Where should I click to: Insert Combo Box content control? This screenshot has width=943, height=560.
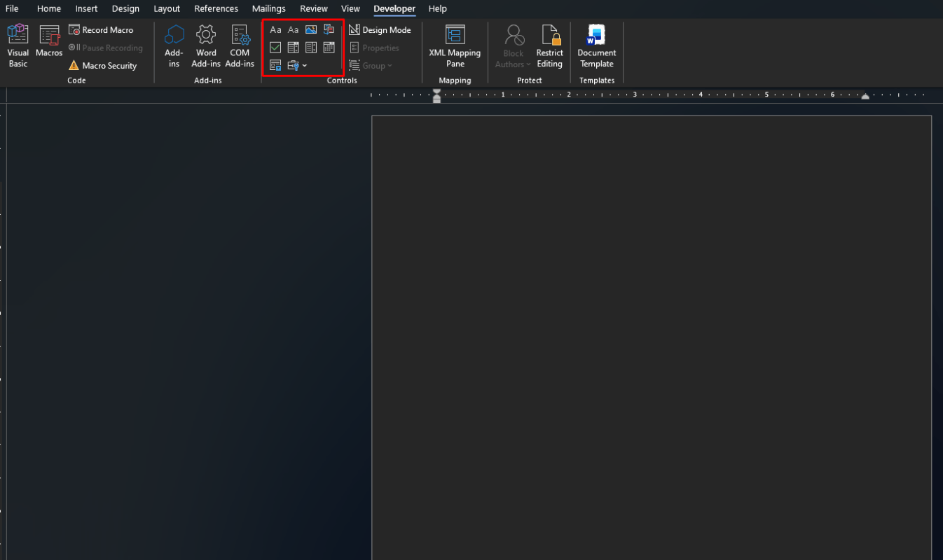click(293, 48)
